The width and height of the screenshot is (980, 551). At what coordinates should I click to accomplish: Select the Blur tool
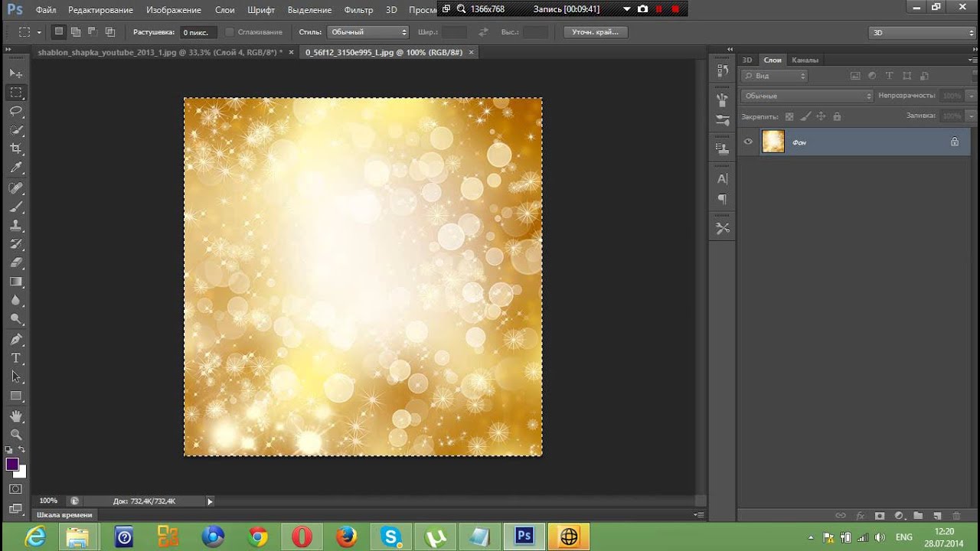click(x=16, y=301)
